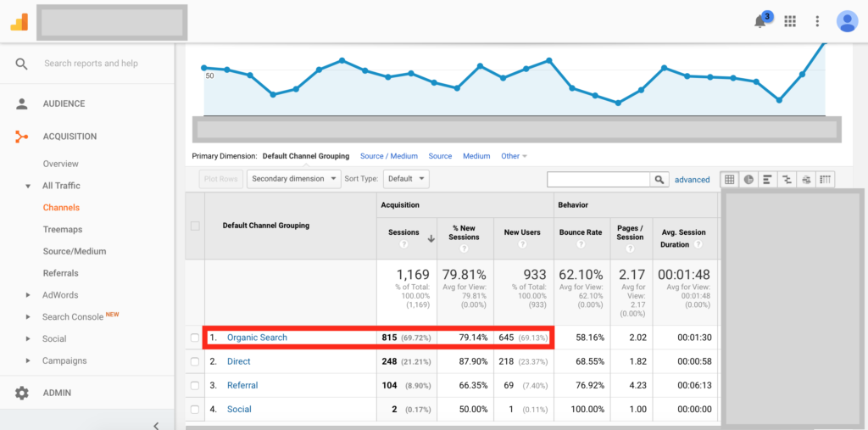The height and width of the screenshot is (430, 868).
Task: Open the three-dot options menu
Action: [817, 21]
